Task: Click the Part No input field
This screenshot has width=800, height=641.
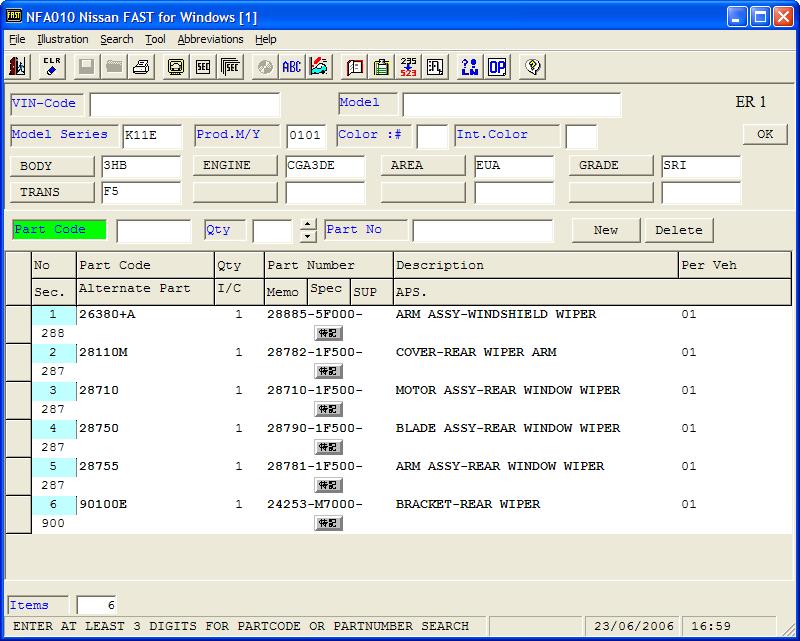Action: tap(483, 231)
